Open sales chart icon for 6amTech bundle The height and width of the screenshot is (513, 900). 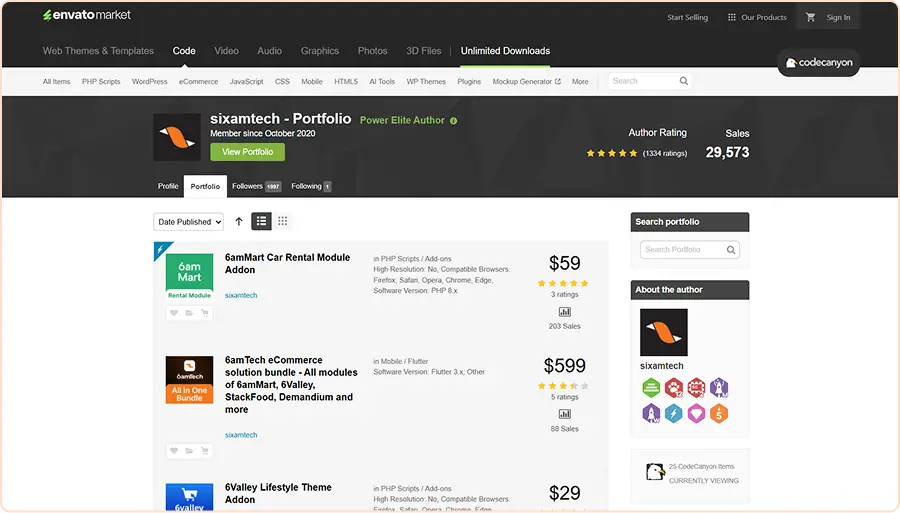pos(565,414)
